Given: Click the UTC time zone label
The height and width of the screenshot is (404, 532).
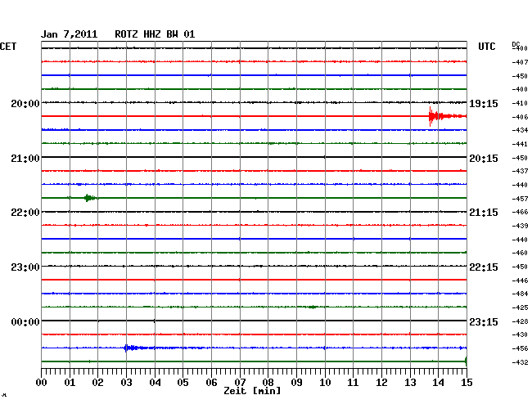Looking at the screenshot, I should tap(487, 47).
